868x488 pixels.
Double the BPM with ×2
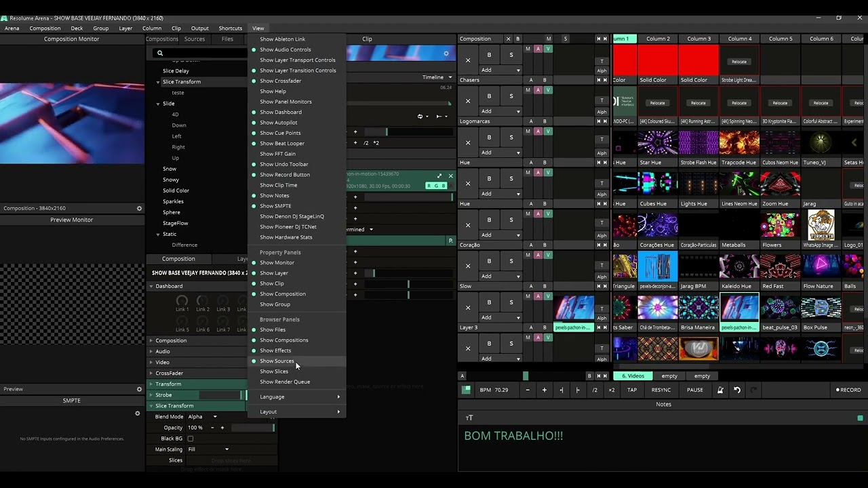(x=612, y=390)
